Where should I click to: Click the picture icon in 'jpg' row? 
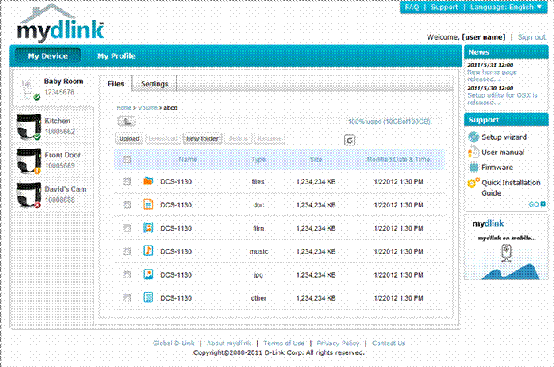click(148, 274)
